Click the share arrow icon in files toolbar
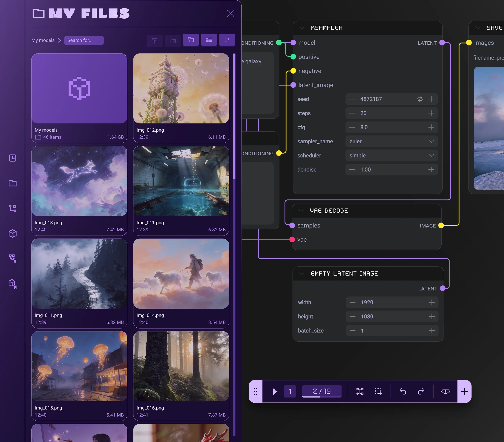This screenshot has height=442, width=504. point(227,40)
